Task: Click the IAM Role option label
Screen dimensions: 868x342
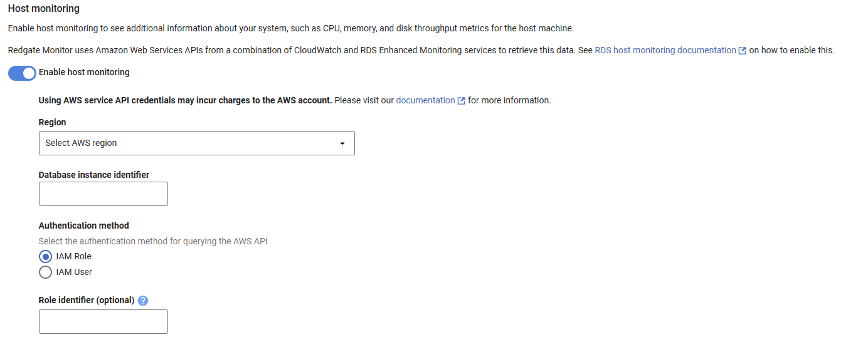Action: click(74, 257)
